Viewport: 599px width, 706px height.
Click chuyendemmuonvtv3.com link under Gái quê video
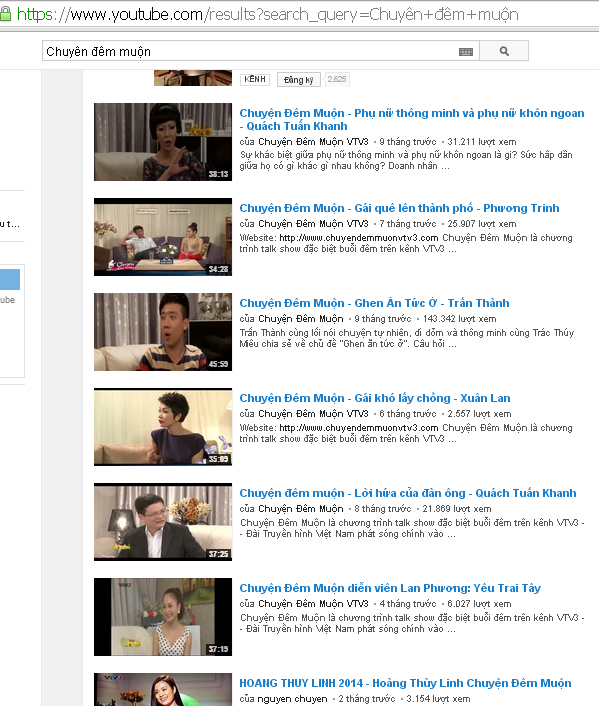point(358,238)
